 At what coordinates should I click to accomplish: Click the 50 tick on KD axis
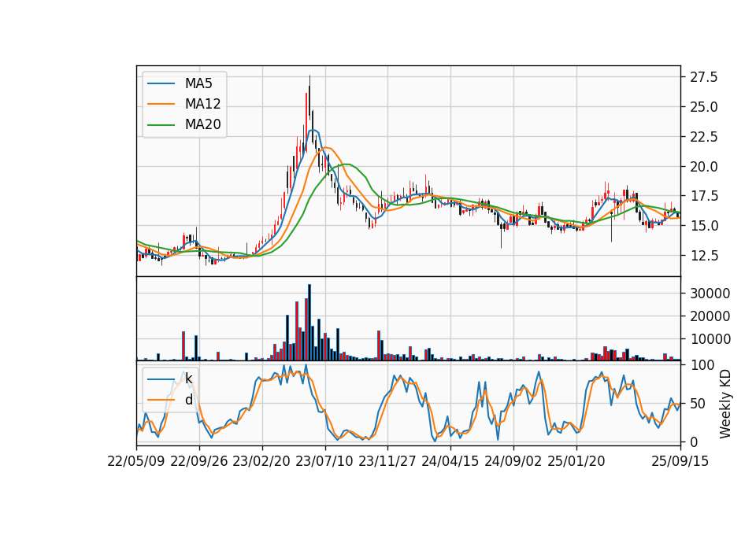pos(697,404)
